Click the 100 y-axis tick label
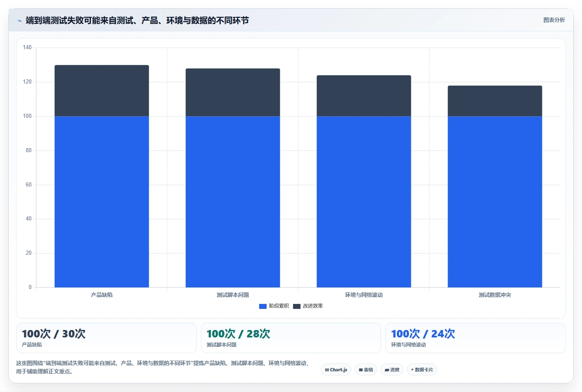This screenshot has height=392, width=582. pyautogui.click(x=27, y=116)
